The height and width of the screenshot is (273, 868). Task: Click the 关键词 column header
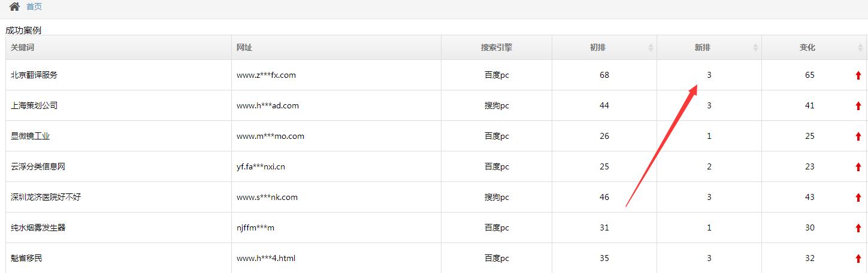click(119, 47)
